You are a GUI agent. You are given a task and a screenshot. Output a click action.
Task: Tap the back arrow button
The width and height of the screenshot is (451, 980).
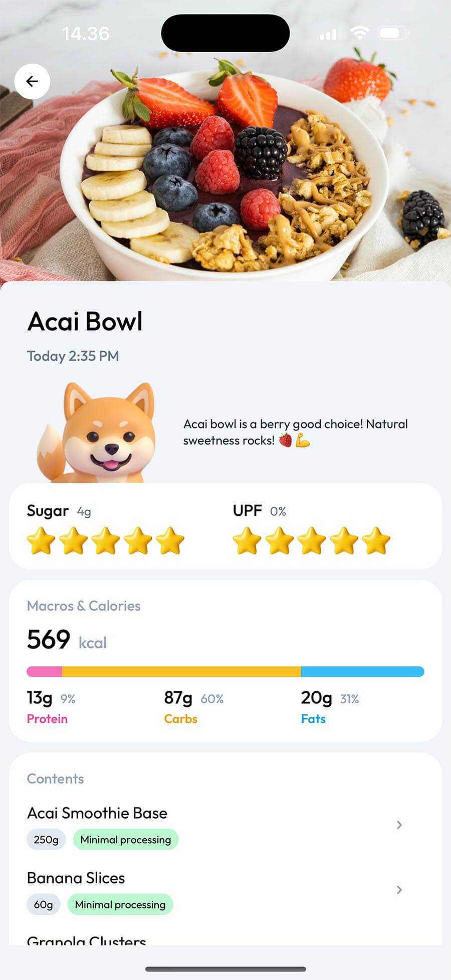[32, 81]
